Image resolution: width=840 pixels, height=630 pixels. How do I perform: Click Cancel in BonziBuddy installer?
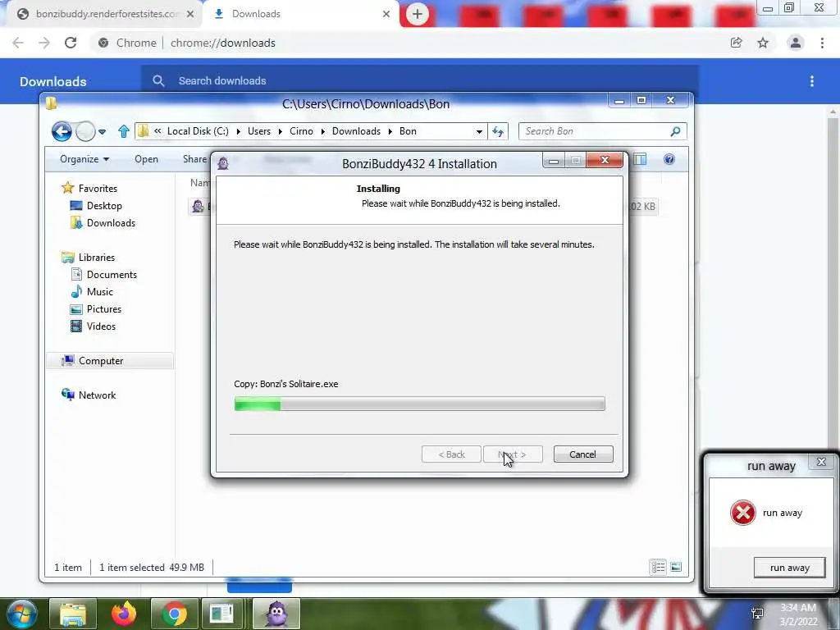point(583,454)
